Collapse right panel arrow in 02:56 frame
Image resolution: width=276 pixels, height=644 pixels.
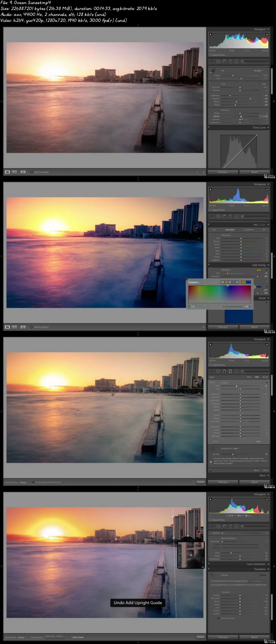pyautogui.click(x=274, y=101)
